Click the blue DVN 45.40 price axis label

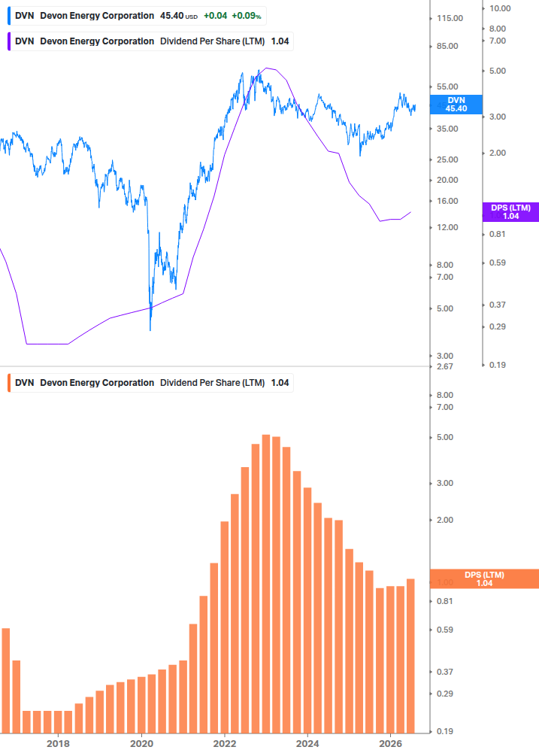456,105
